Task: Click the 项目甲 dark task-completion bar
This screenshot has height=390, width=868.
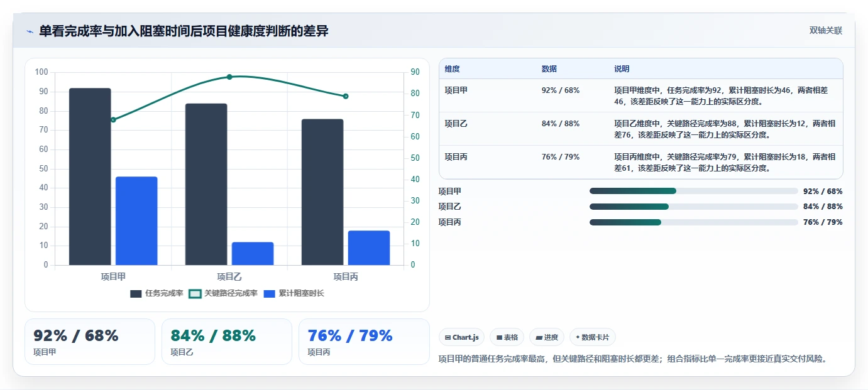Action: 90,176
